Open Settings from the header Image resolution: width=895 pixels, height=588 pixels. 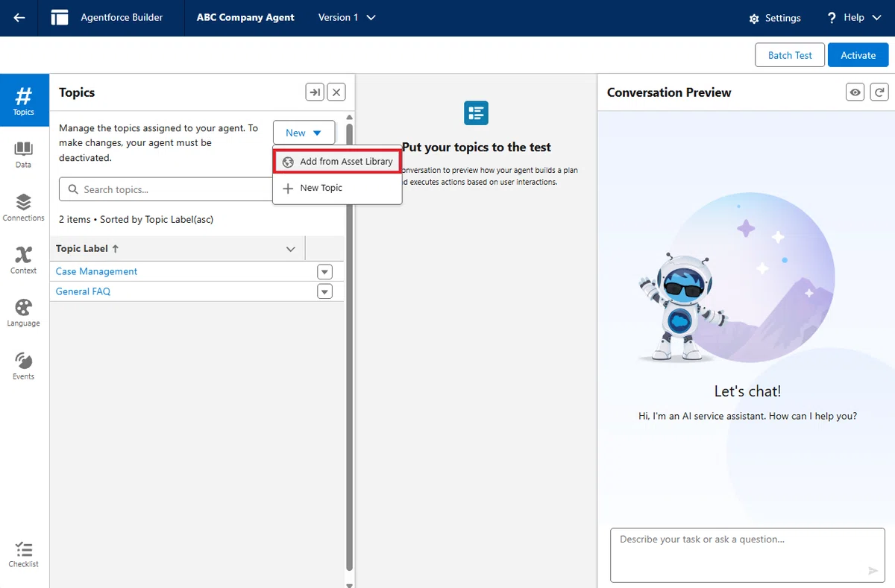pyautogui.click(x=775, y=18)
